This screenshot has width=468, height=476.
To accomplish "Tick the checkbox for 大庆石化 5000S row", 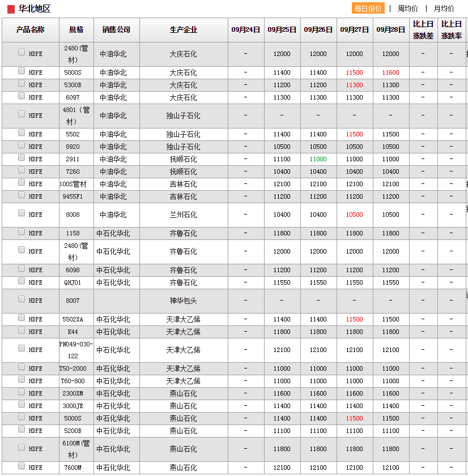I will coord(22,71).
